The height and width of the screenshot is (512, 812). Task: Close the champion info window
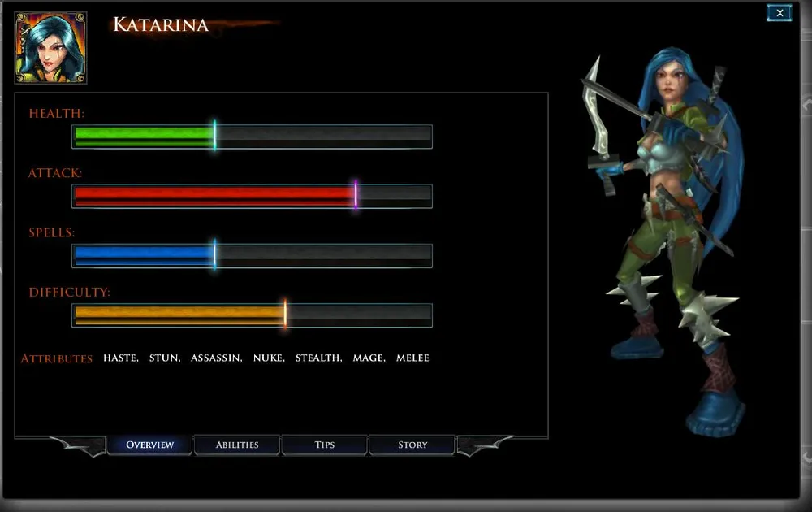coord(779,13)
